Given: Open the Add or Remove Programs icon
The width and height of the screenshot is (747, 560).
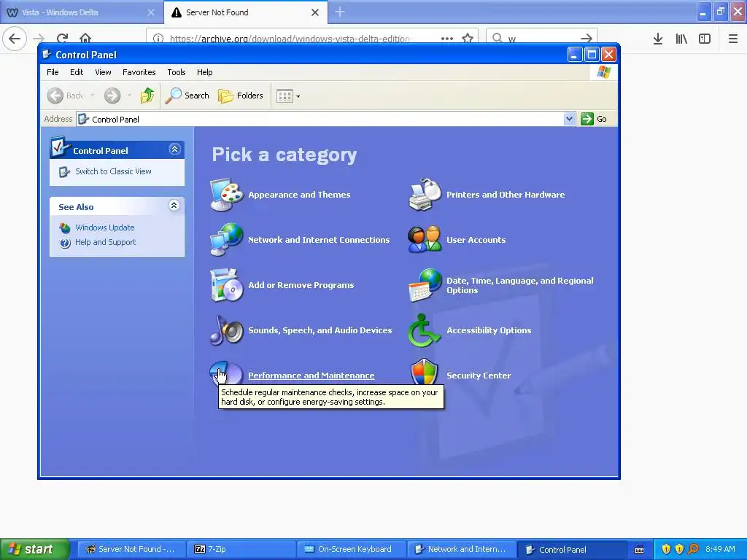Looking at the screenshot, I should (x=227, y=285).
